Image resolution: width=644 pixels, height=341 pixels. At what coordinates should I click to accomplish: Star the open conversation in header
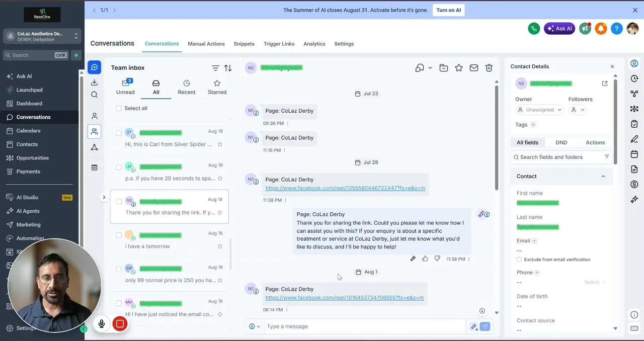pyautogui.click(x=459, y=68)
